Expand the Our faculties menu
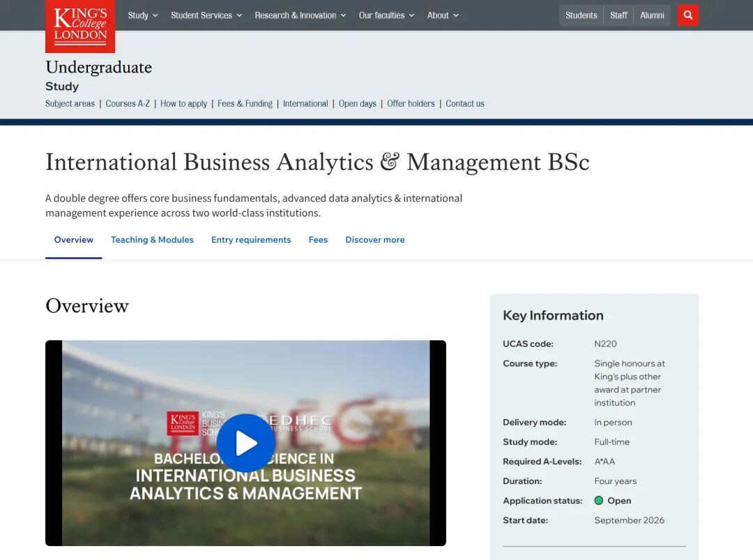Image resolution: width=753 pixels, height=560 pixels. click(386, 15)
